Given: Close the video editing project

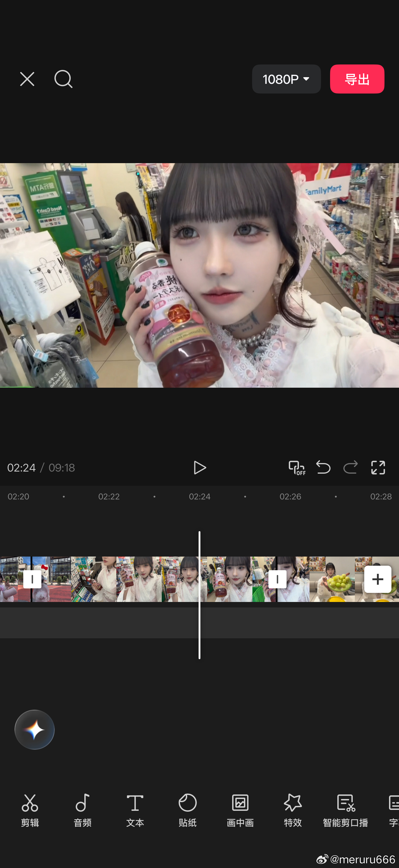Looking at the screenshot, I should [x=27, y=79].
